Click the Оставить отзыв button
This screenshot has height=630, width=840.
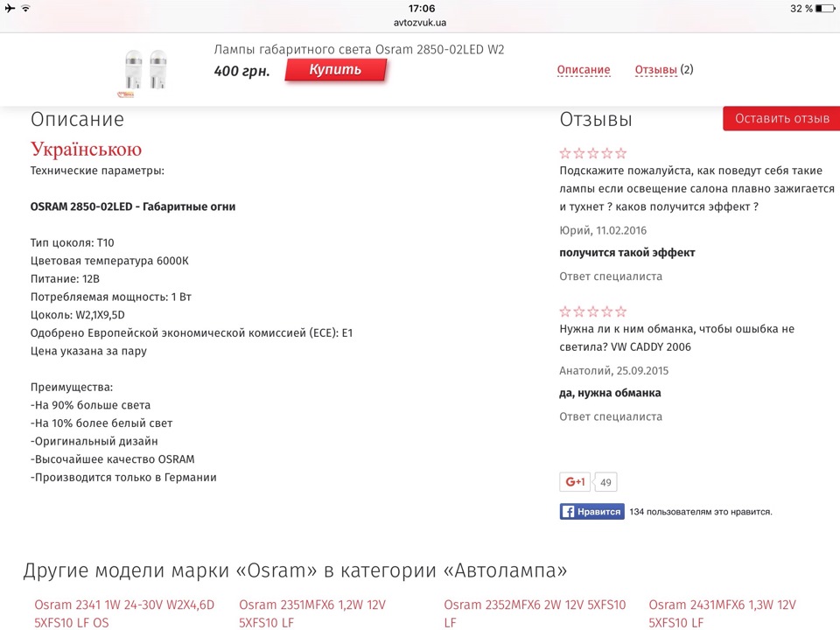781,118
